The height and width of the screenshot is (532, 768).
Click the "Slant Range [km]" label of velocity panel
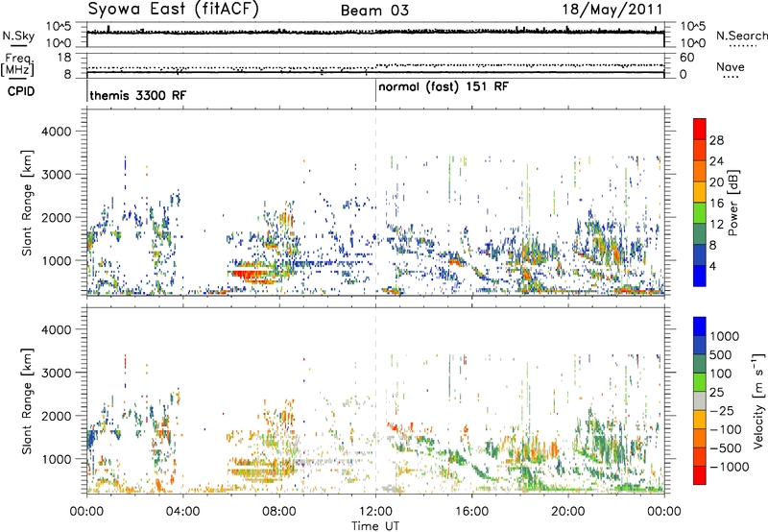(x=27, y=401)
